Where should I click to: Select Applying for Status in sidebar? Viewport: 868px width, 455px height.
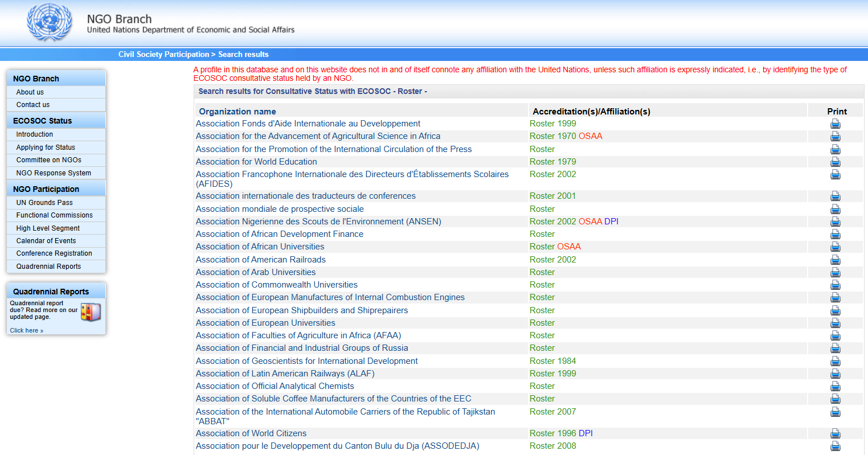(x=46, y=147)
